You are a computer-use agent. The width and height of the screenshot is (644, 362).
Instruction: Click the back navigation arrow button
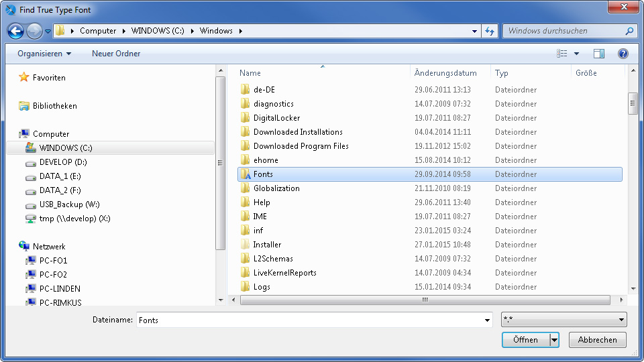click(x=15, y=31)
